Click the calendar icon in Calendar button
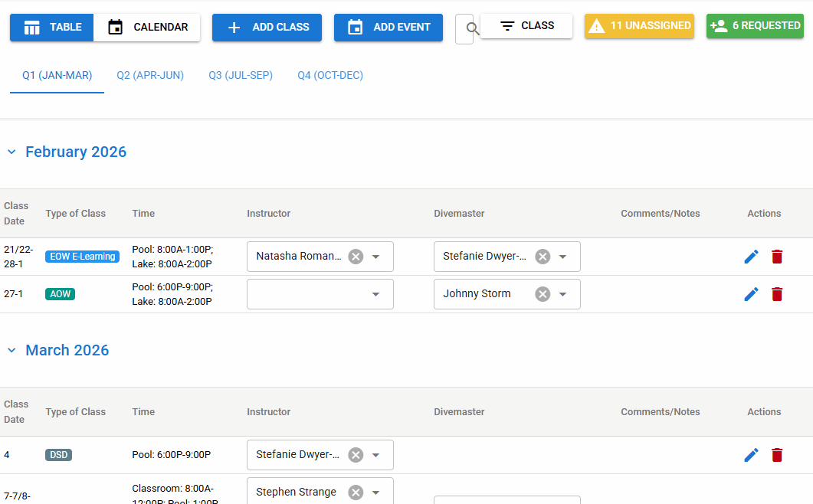This screenshot has height=504, width=813. [115, 27]
